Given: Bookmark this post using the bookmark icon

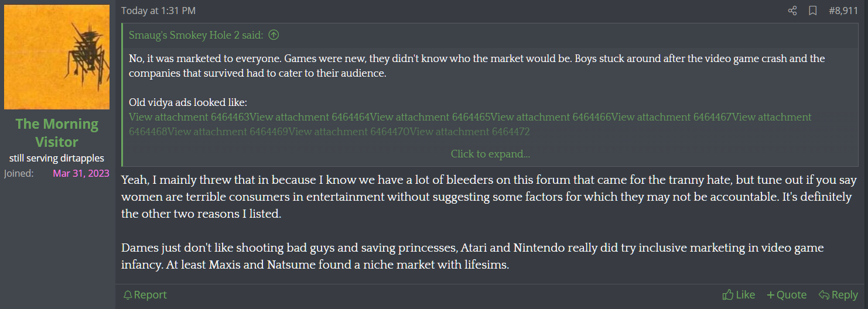Looking at the screenshot, I should pyautogui.click(x=813, y=11).
